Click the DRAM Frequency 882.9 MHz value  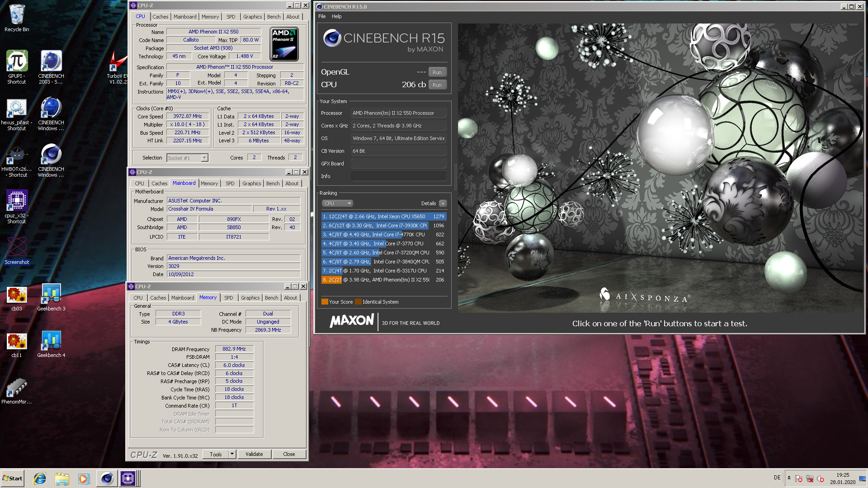click(x=234, y=349)
